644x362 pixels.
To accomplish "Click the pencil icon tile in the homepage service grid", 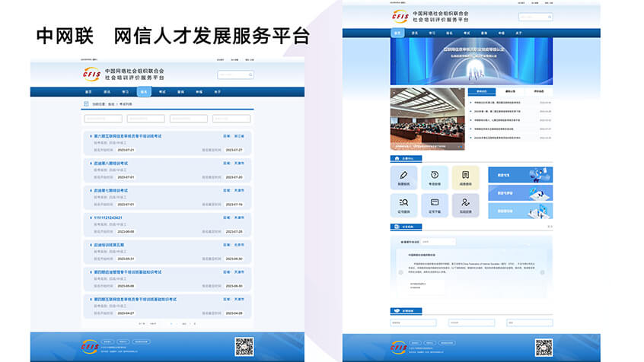I will (404, 177).
